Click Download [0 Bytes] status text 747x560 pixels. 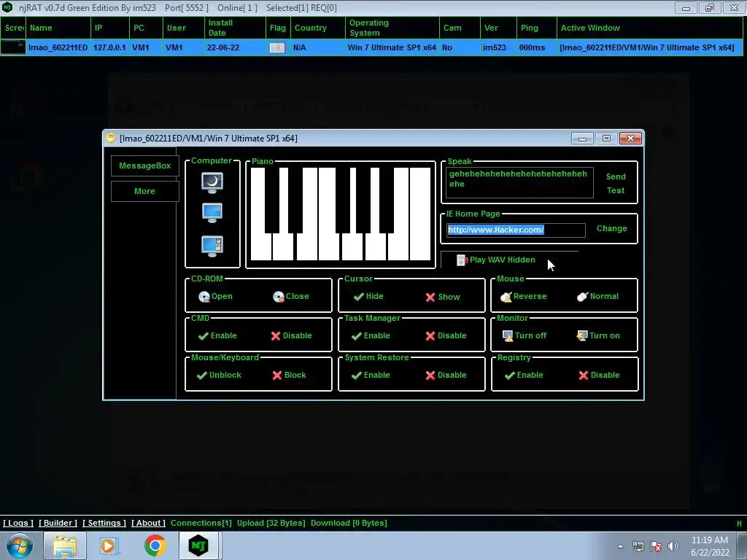coord(349,523)
